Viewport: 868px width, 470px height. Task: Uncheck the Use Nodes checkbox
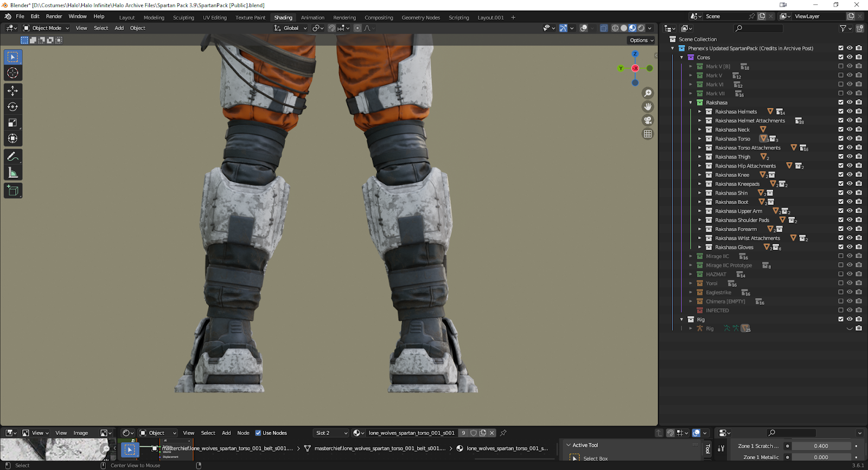pyautogui.click(x=258, y=433)
